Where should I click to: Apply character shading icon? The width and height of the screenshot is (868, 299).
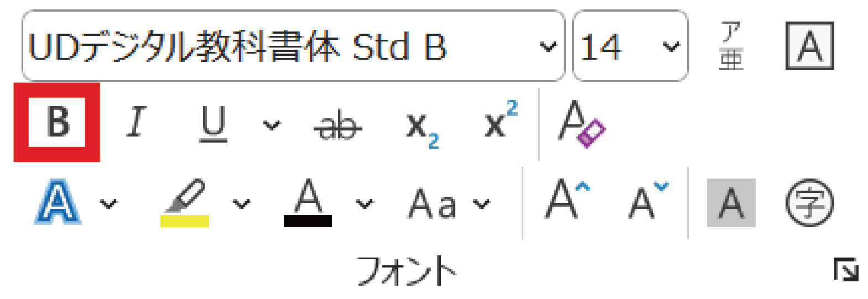731,203
